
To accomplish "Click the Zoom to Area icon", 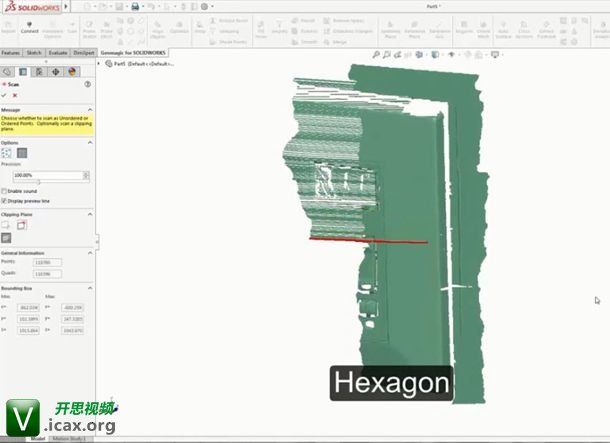I will click(x=386, y=55).
